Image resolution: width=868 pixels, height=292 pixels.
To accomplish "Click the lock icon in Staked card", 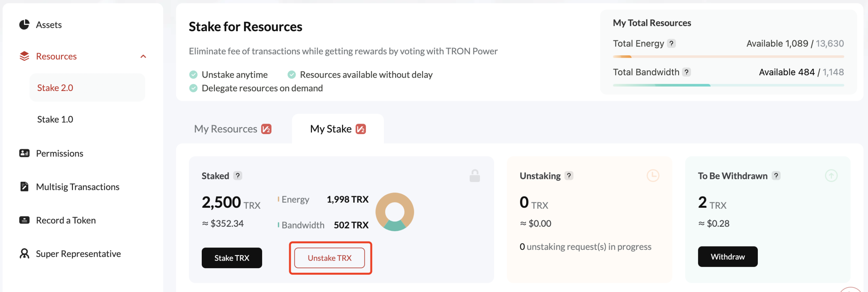I will 474,176.
